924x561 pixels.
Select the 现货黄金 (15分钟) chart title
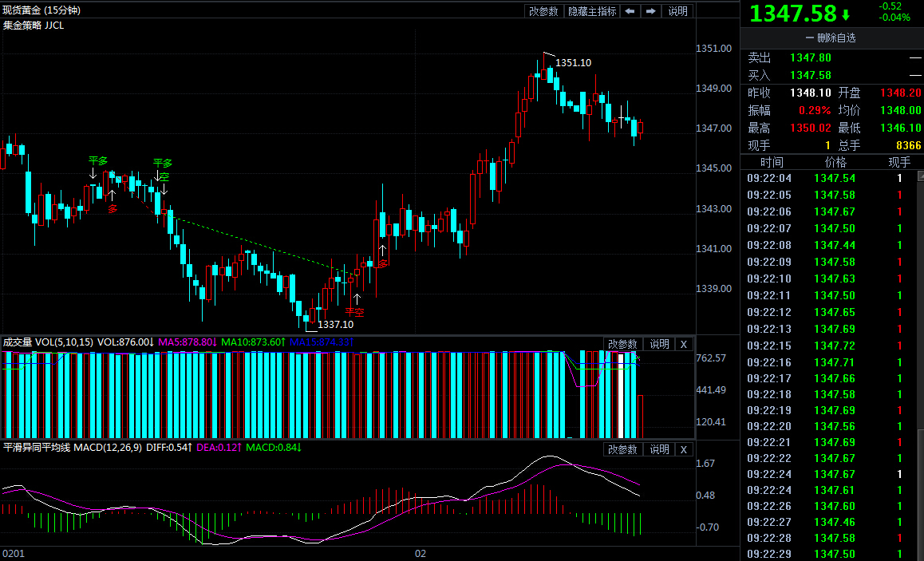pos(41,10)
